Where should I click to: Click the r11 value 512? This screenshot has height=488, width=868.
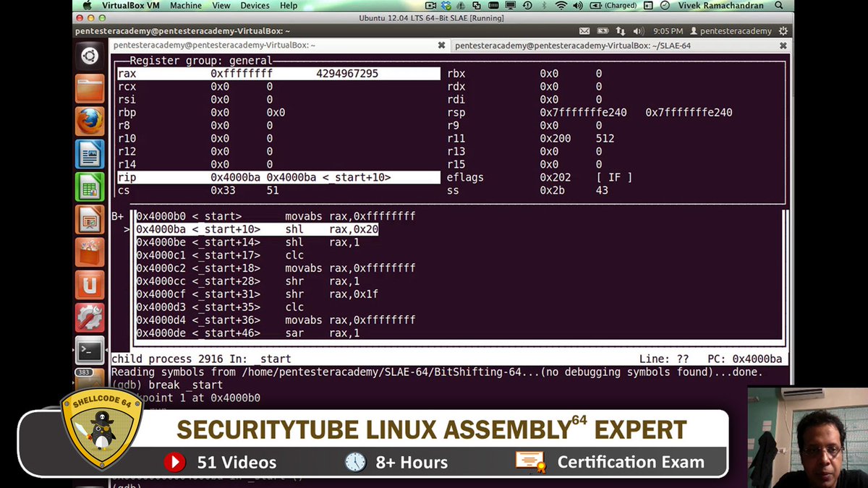(x=605, y=139)
